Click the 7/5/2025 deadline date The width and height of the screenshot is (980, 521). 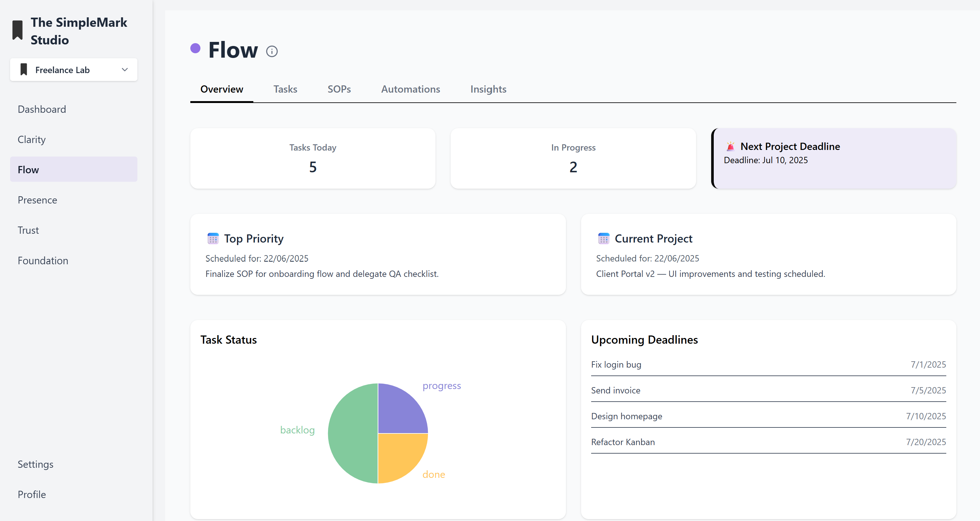[x=928, y=391]
